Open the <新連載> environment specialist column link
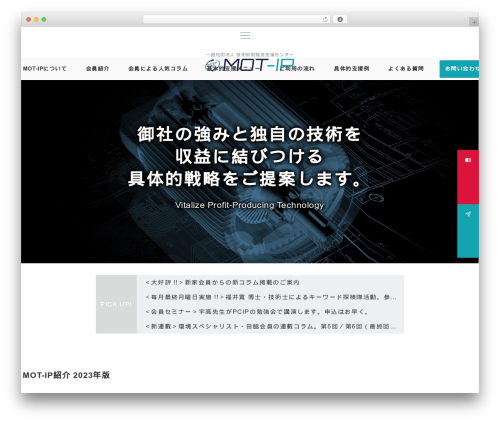 [271, 327]
